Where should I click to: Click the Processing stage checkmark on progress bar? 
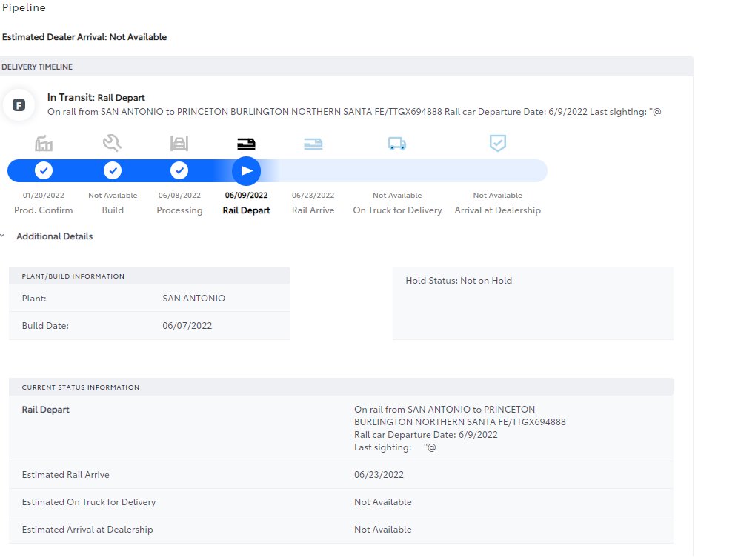click(179, 170)
